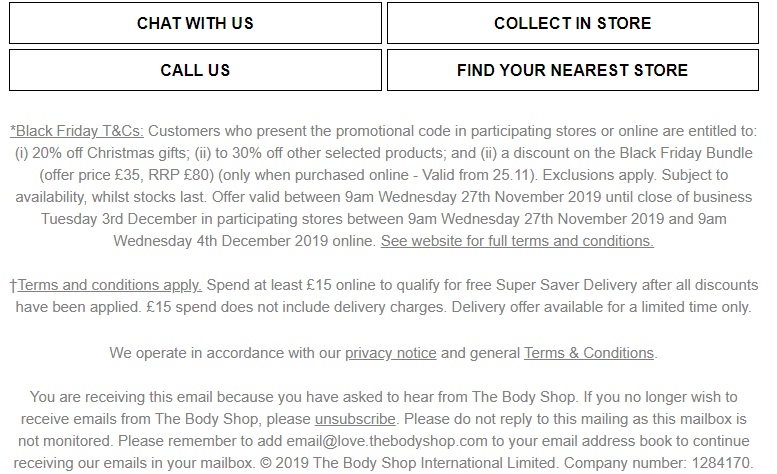Click 'Wednesday 4th December 2019 online' text
This screenshot has height=474, width=777.
[x=243, y=241]
